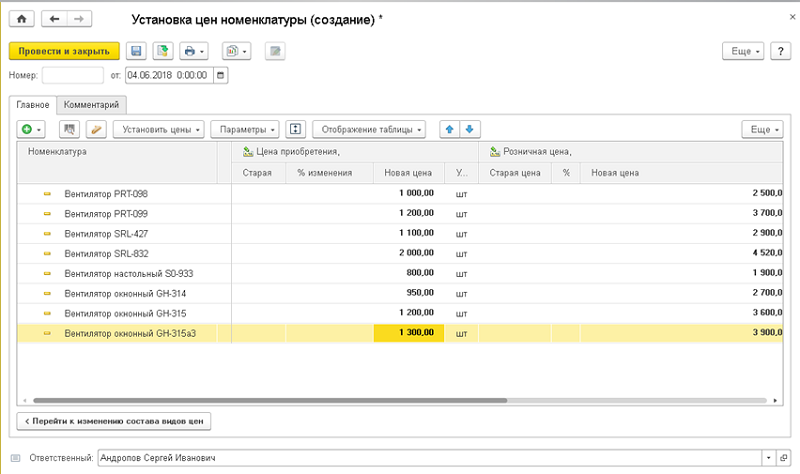This screenshot has height=474, width=800.
Task: Open the Ответственный field dropdown arrow
Action: tap(768, 458)
